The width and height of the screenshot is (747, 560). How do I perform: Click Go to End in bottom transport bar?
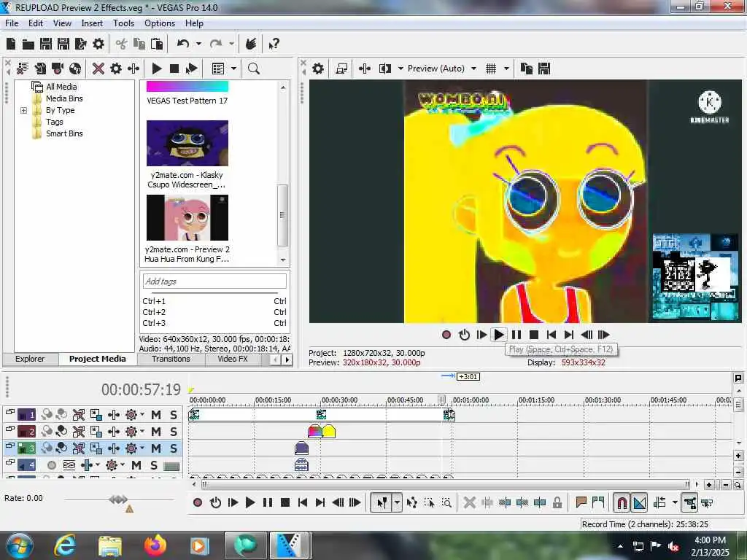coord(320,502)
